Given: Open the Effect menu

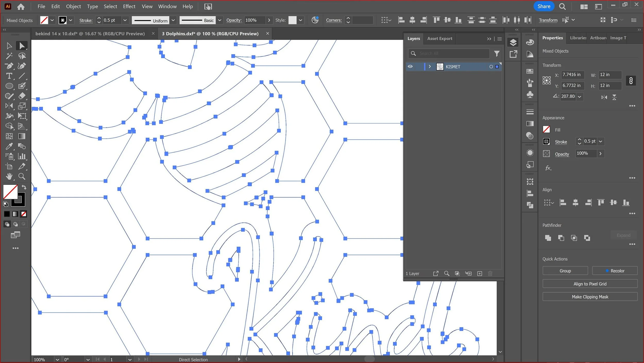Looking at the screenshot, I should (x=129, y=6).
